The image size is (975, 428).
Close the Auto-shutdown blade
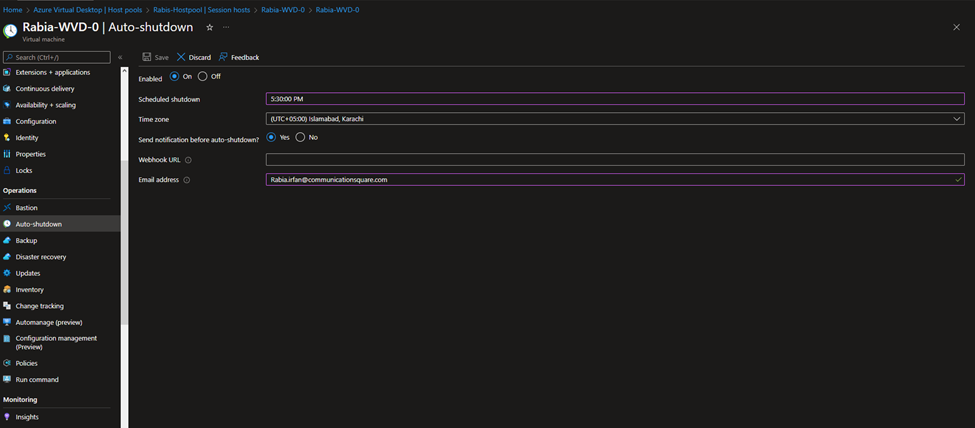956,27
